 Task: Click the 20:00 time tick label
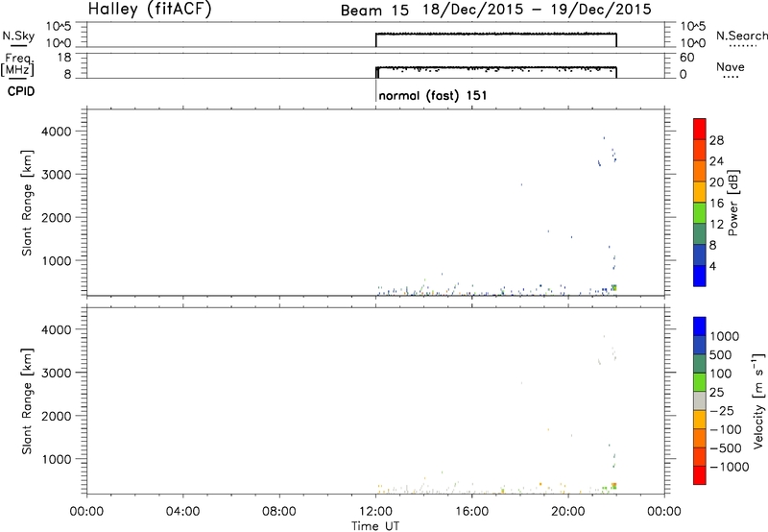click(x=568, y=512)
